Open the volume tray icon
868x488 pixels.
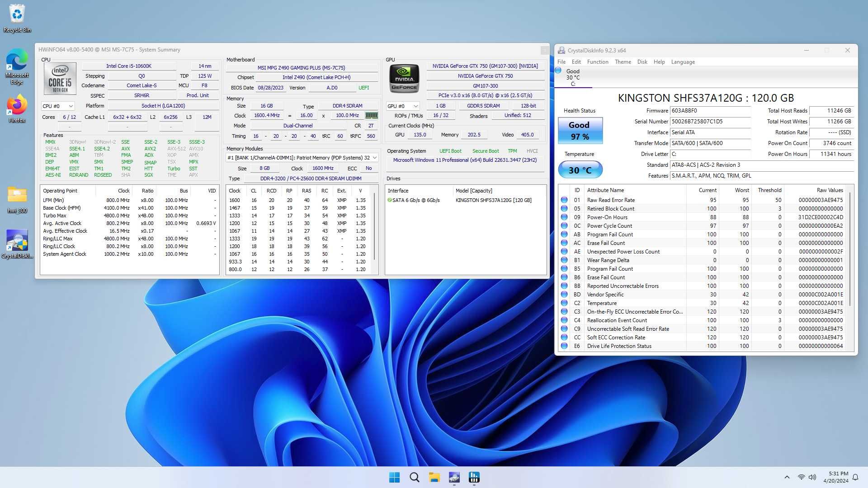[x=812, y=477]
